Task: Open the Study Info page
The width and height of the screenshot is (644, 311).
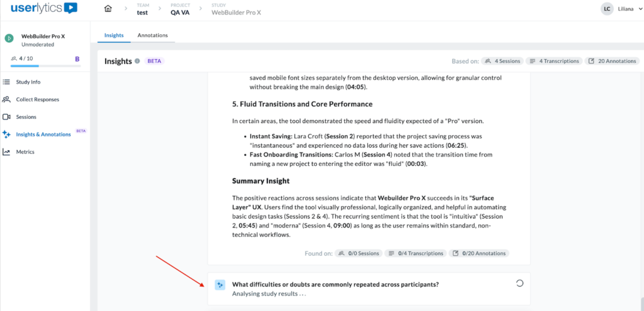Action: [x=30, y=82]
